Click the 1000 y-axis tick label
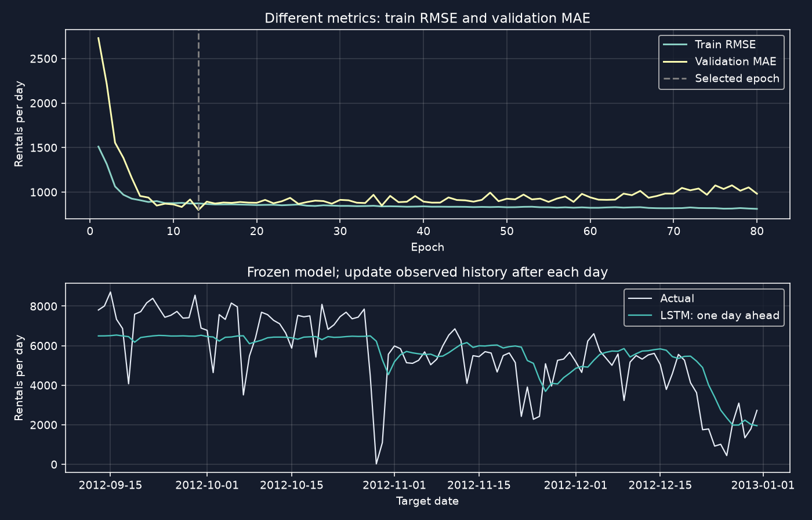Screen dimensions: 812x520 (x=45, y=193)
